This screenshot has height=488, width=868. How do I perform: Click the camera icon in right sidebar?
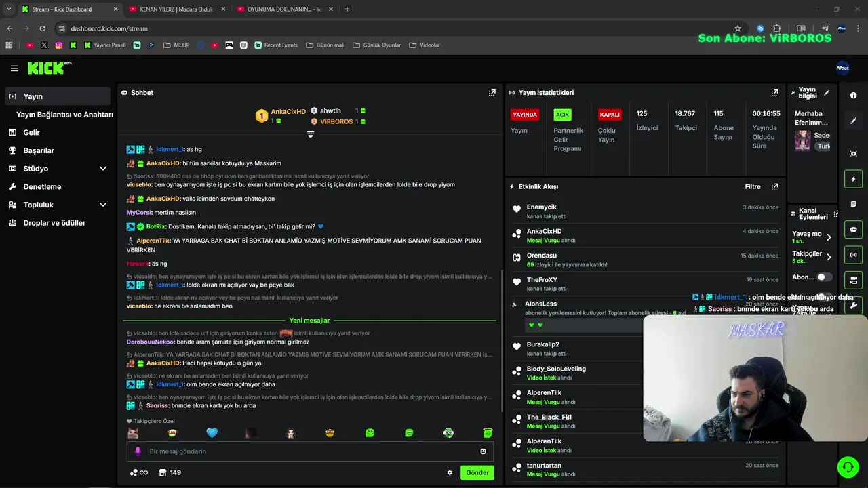pos(853,280)
